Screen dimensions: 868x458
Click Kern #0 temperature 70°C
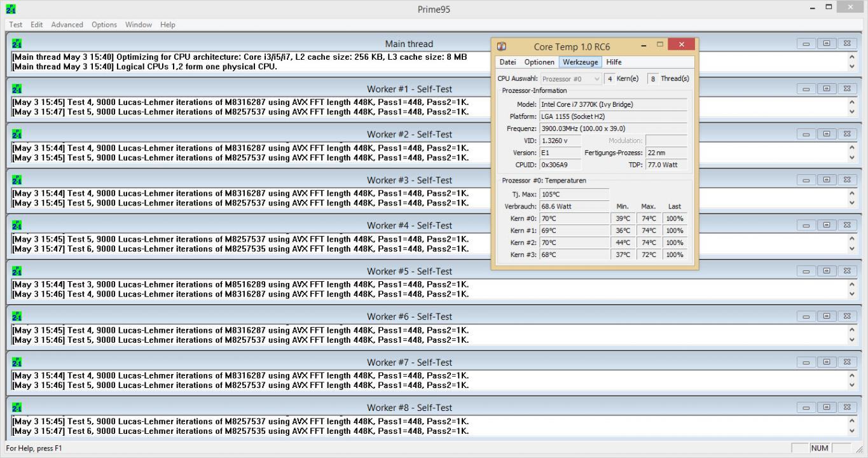(x=574, y=218)
